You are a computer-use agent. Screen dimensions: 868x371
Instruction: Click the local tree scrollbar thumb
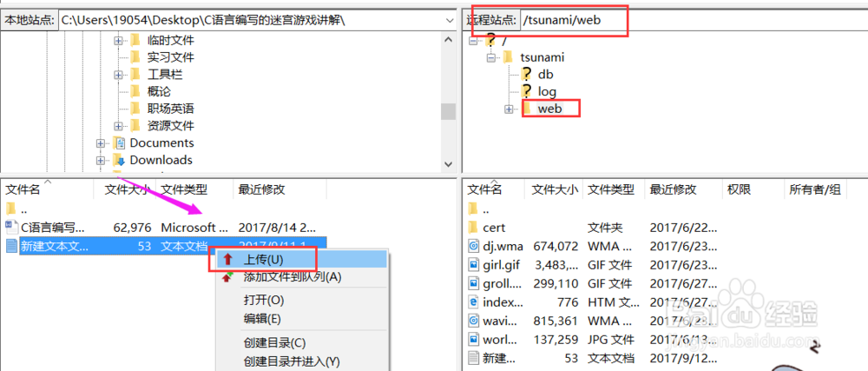[449, 111]
